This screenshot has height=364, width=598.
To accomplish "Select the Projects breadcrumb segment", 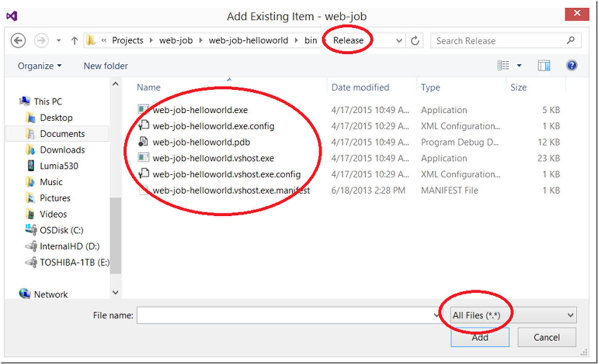I will pos(127,40).
